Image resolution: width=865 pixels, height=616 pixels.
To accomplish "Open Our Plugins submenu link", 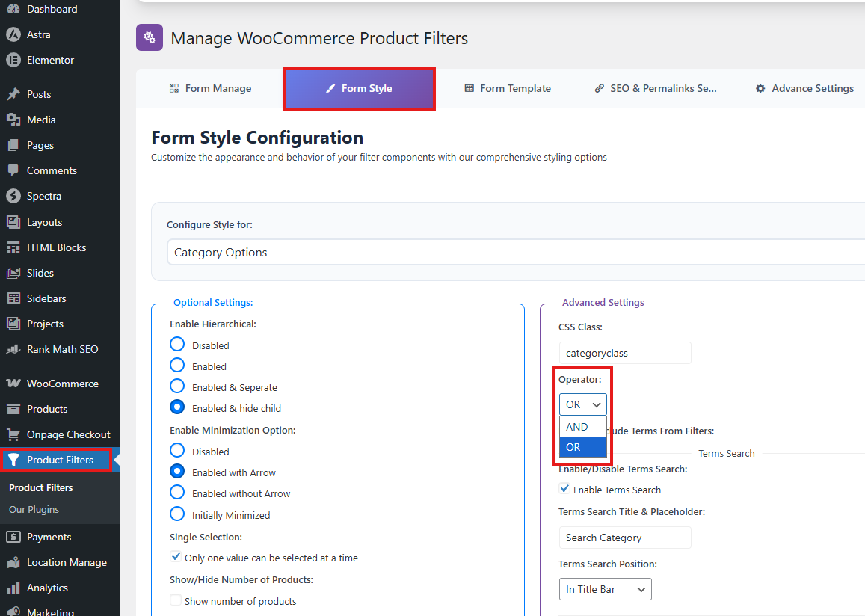I will click(34, 510).
